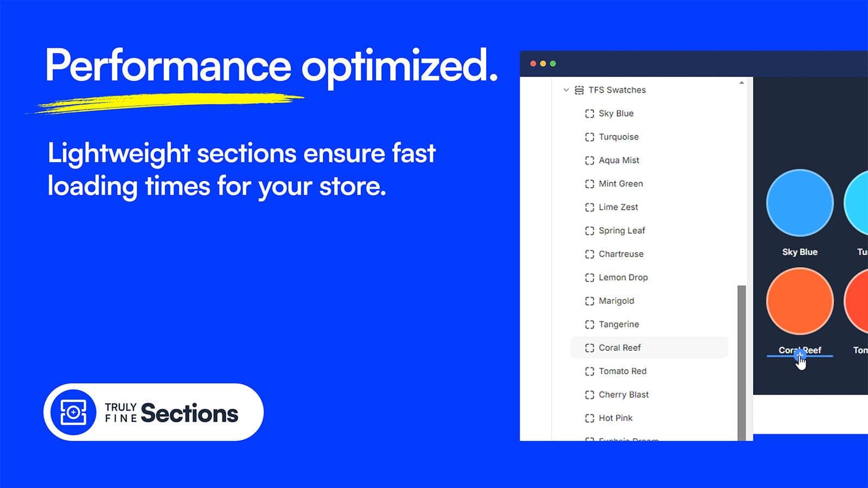Select the Tangerine block in sidebar
868x488 pixels.
click(618, 324)
